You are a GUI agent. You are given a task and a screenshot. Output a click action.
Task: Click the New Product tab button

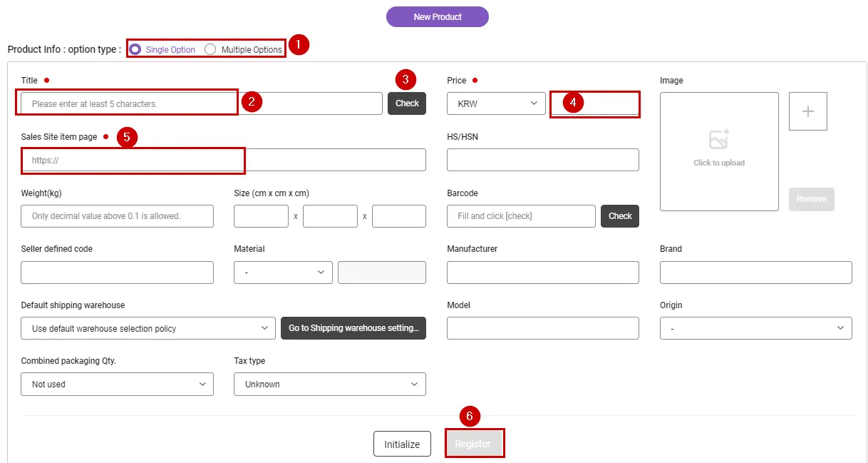[x=437, y=17]
